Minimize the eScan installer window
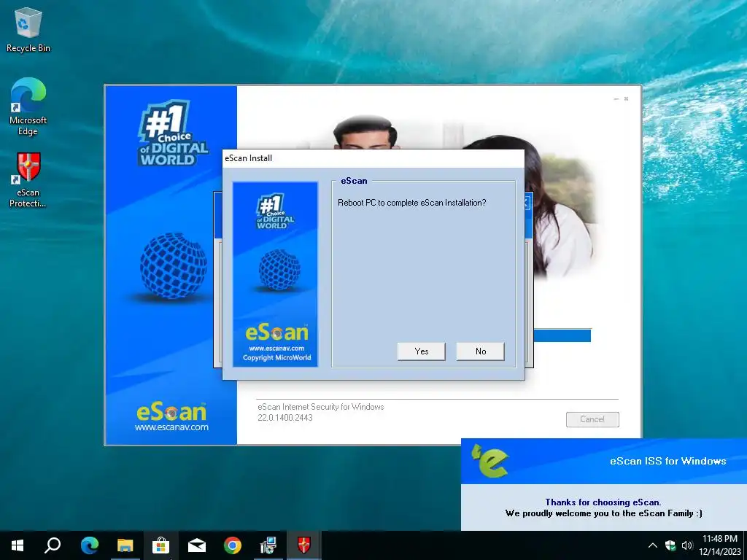This screenshot has height=560, width=747. pos(616,98)
